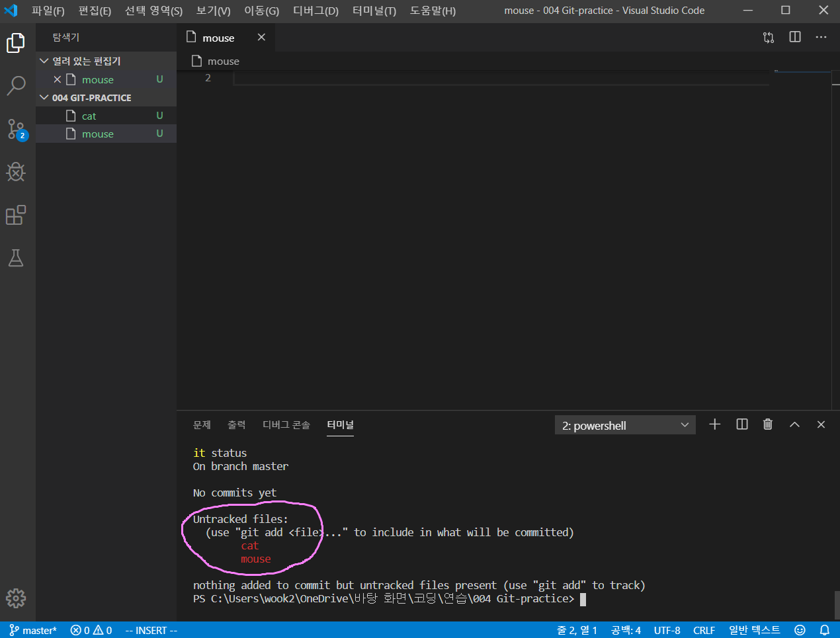Viewport: 840px width, 638px height.
Task: Click 'On branch master' terminal text
Action: click(x=241, y=466)
